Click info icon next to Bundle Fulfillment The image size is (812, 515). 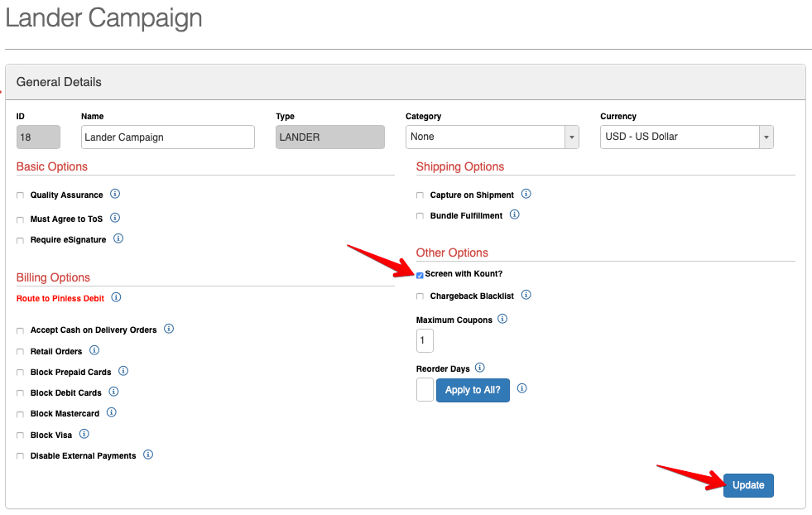[514, 215]
